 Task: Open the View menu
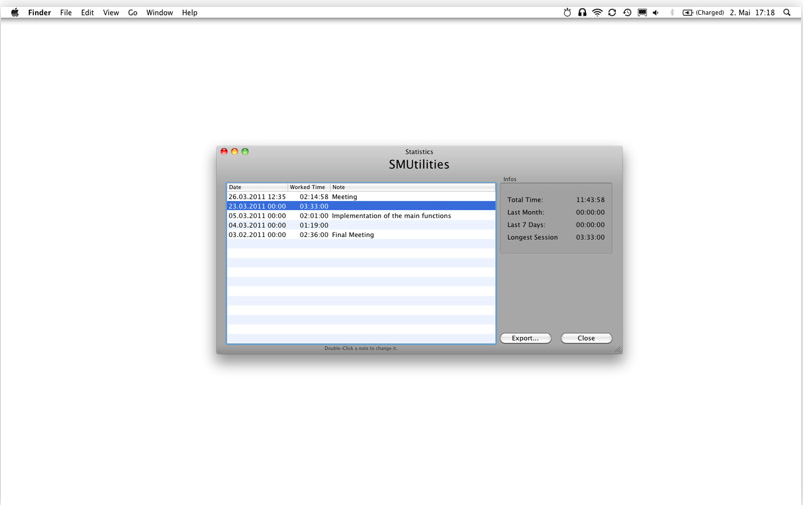[111, 12]
